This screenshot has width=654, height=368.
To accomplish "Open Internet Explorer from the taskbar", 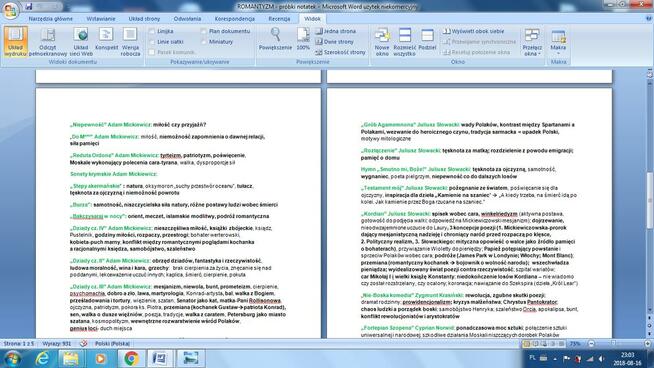I will pos(42,358).
